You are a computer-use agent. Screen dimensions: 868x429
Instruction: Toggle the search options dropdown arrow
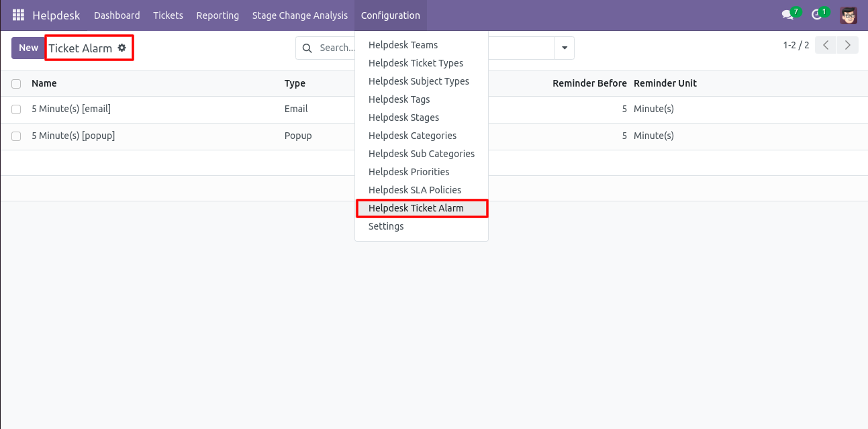[565, 48]
